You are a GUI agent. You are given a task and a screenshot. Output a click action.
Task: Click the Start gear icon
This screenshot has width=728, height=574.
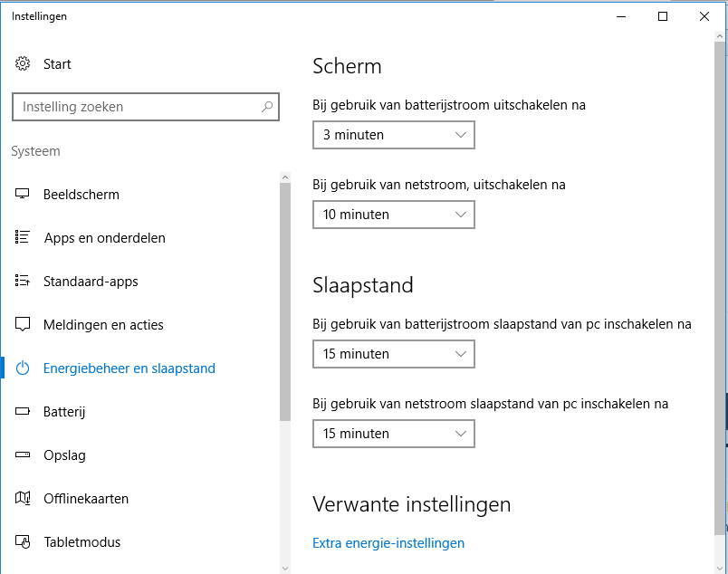[x=24, y=64]
